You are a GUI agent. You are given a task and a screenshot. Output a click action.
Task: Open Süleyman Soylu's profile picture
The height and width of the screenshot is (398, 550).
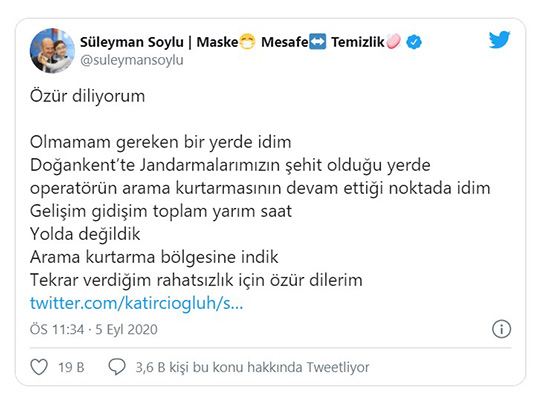[x=52, y=51]
